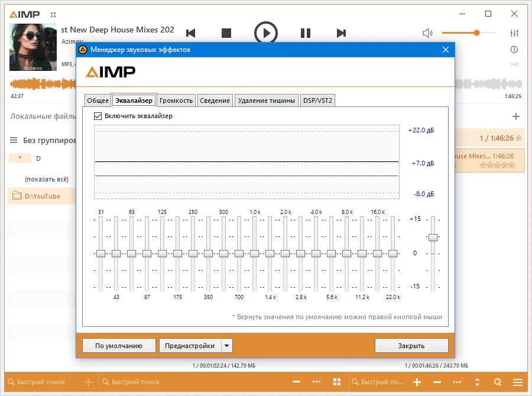Click the По умолчанию button

pyautogui.click(x=119, y=346)
